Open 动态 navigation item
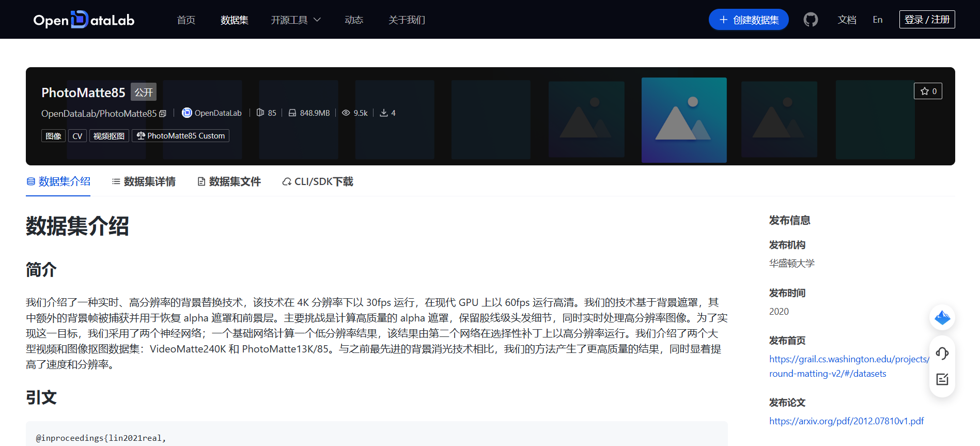Screen dimensions: 980x446 tap(354, 20)
